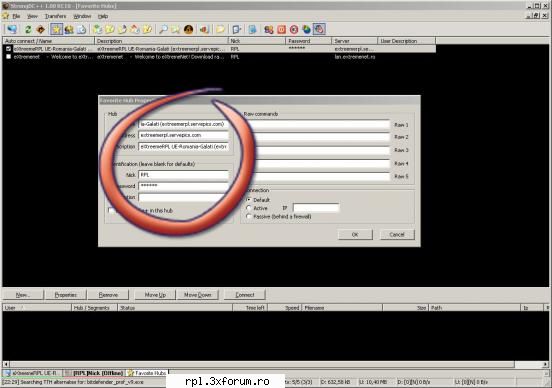This screenshot has height=388, width=552.
Task: Toggle the yellow star Favorite Hubs toolbar icon
Action: pyautogui.click(x=56, y=29)
